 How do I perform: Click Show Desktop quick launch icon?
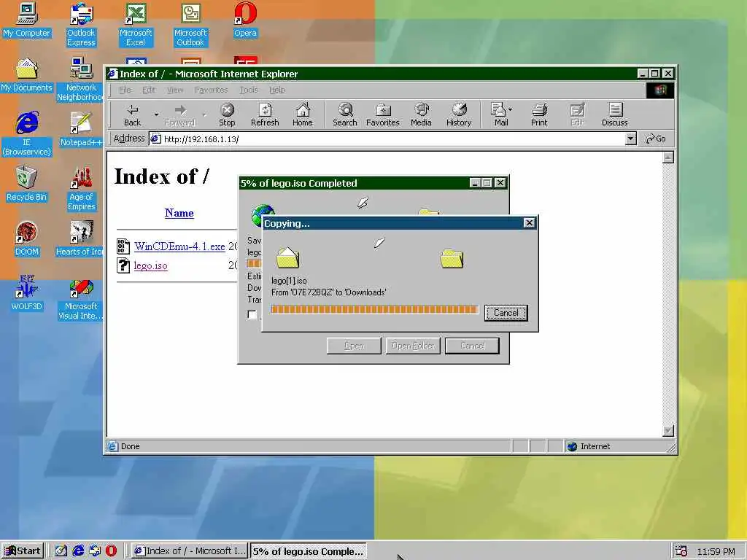point(61,551)
